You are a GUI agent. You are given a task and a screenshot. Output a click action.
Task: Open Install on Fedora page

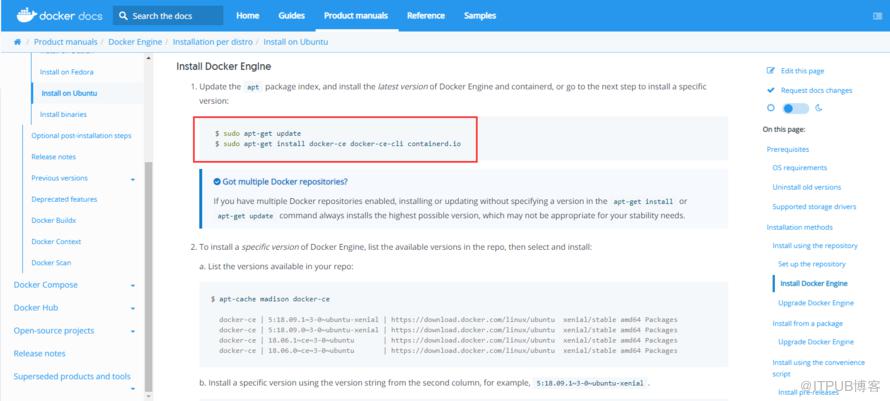point(66,72)
